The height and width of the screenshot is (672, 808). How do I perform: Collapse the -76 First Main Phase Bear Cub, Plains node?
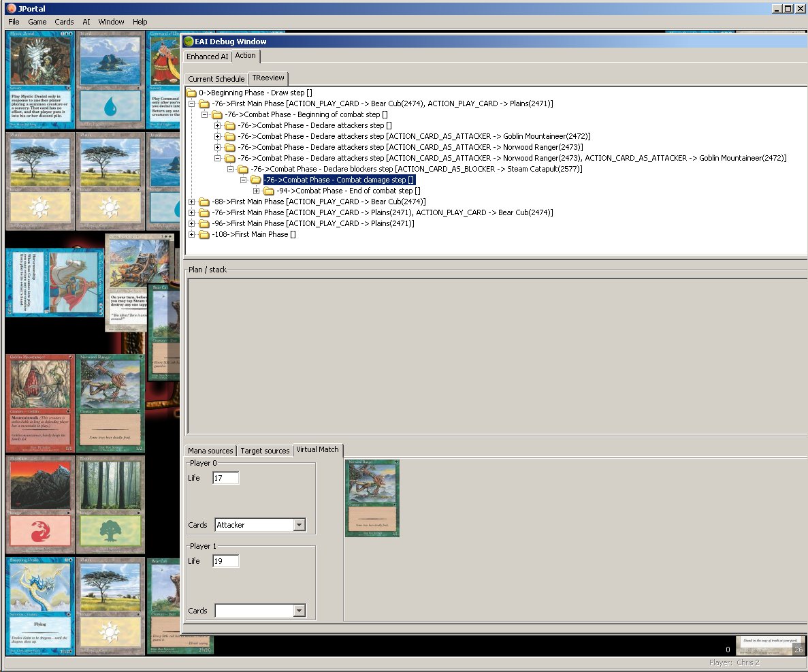[192, 103]
